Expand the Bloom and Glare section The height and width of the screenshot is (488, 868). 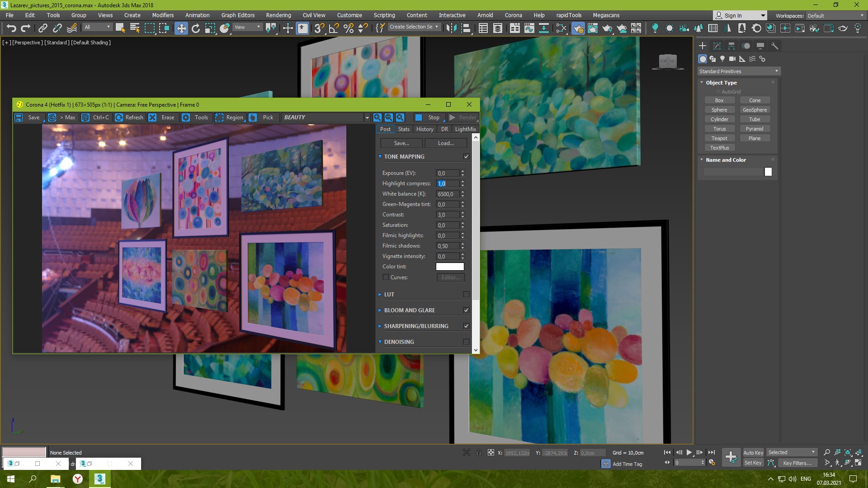pyautogui.click(x=380, y=310)
